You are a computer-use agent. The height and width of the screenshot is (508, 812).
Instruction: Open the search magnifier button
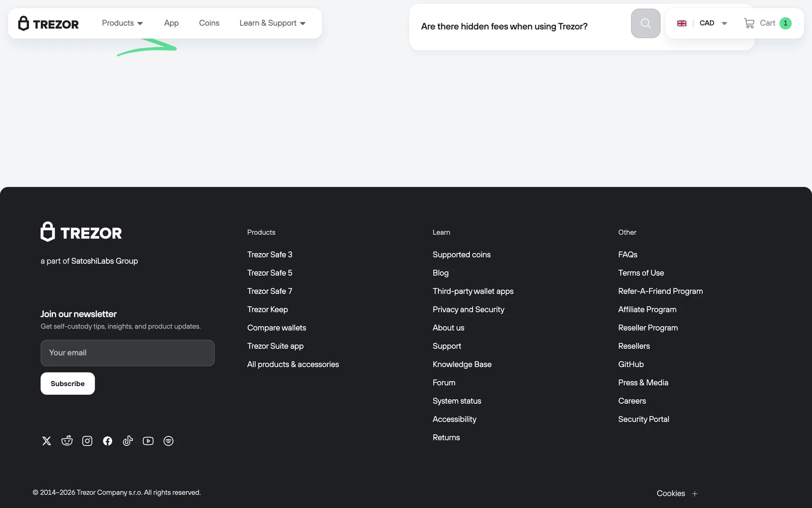pos(646,23)
